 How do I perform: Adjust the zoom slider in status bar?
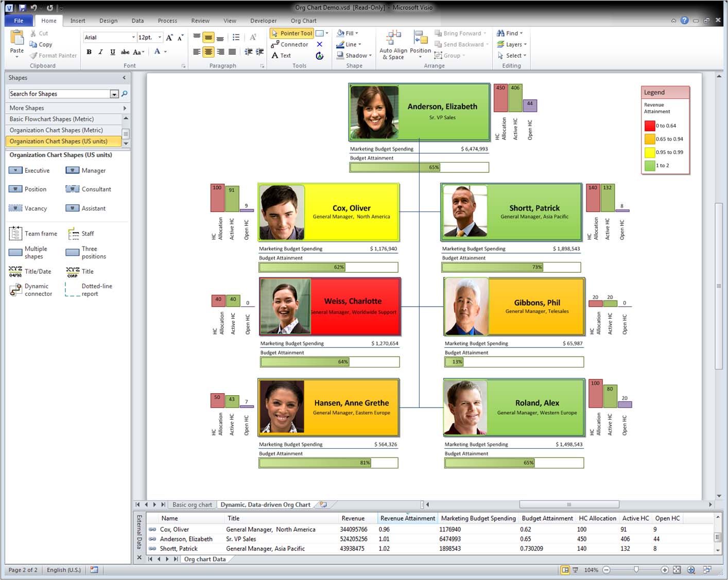(636, 570)
